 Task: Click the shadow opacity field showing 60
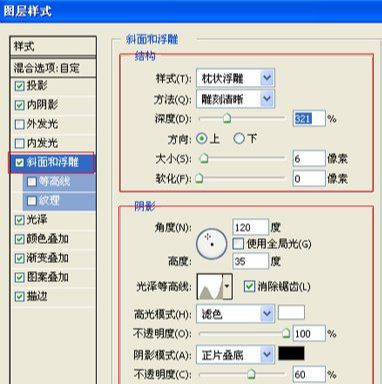pyautogui.click(x=309, y=374)
